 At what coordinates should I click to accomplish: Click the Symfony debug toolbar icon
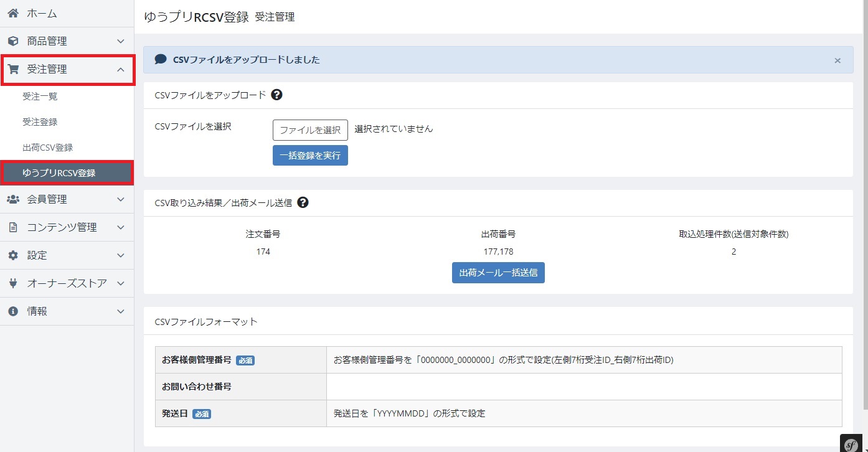(x=851, y=443)
